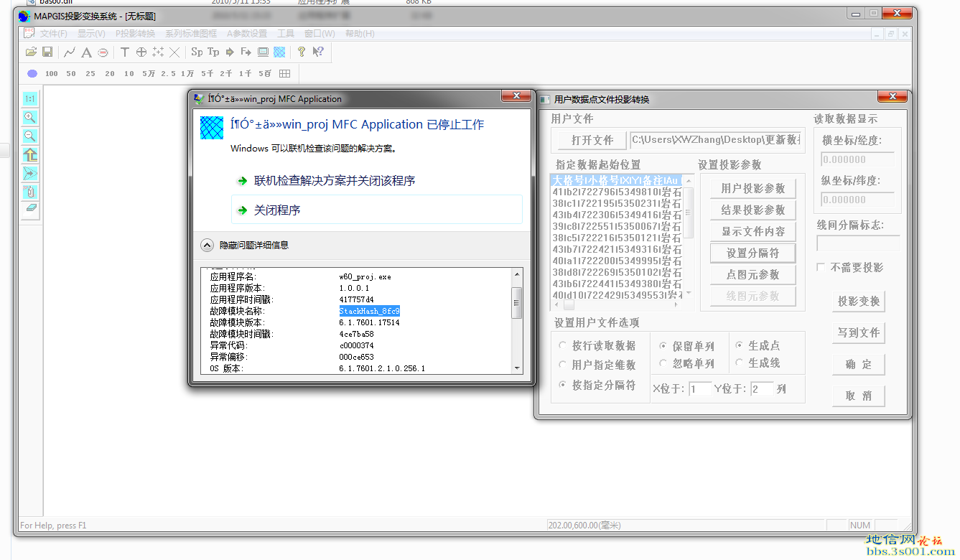Select the letter A text tool icon
The width and height of the screenshot is (960, 560).
[86, 52]
